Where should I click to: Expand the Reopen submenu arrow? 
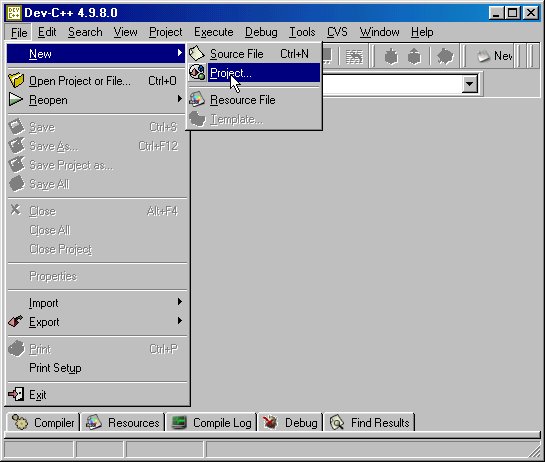179,99
